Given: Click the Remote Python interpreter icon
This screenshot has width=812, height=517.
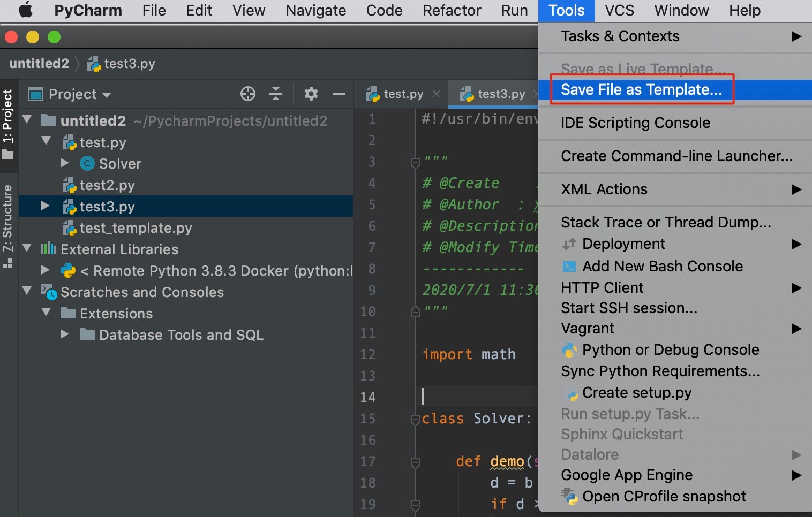Looking at the screenshot, I should tap(68, 270).
